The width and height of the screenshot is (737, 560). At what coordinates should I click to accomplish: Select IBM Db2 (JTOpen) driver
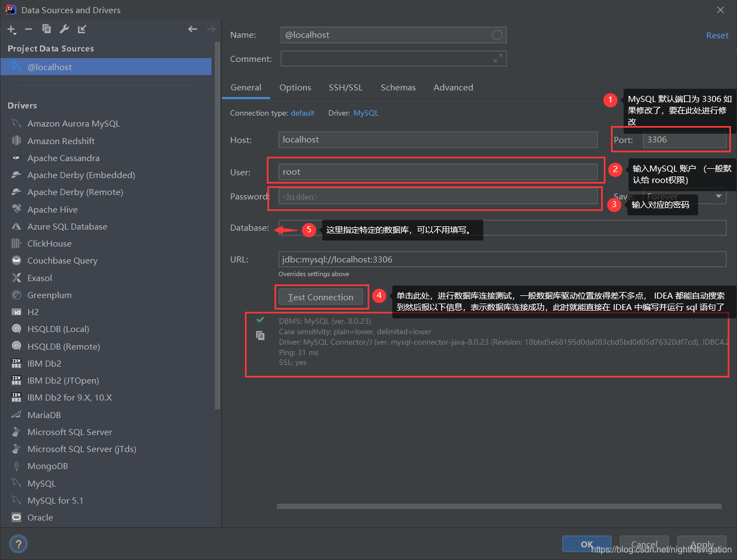click(63, 380)
